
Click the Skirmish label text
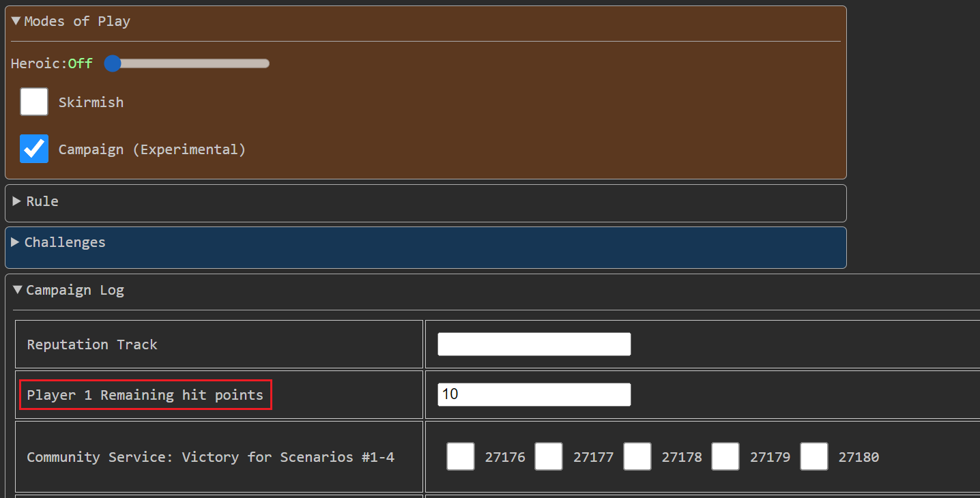[91, 102]
